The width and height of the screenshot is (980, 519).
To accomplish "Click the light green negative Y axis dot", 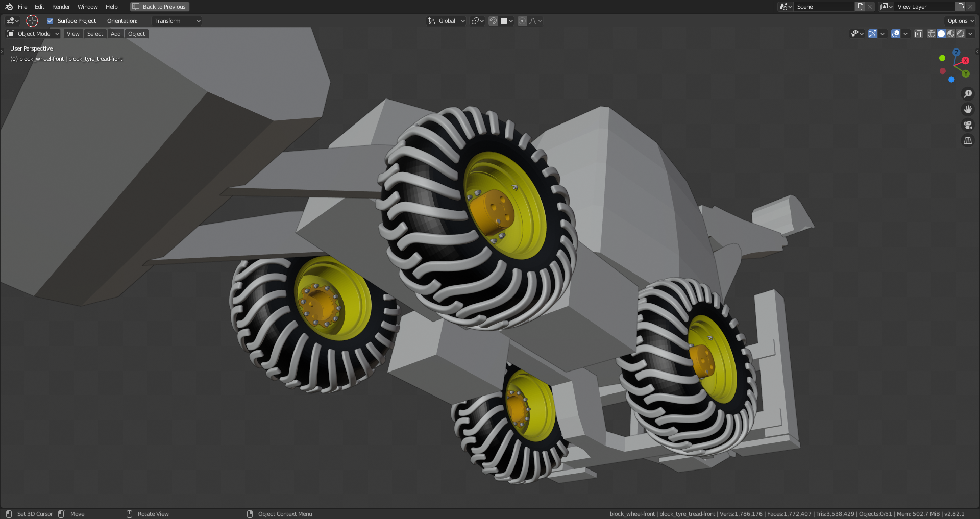I will [942, 58].
